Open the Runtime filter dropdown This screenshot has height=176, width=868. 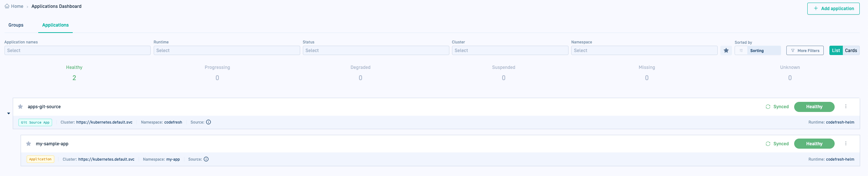pyautogui.click(x=226, y=51)
